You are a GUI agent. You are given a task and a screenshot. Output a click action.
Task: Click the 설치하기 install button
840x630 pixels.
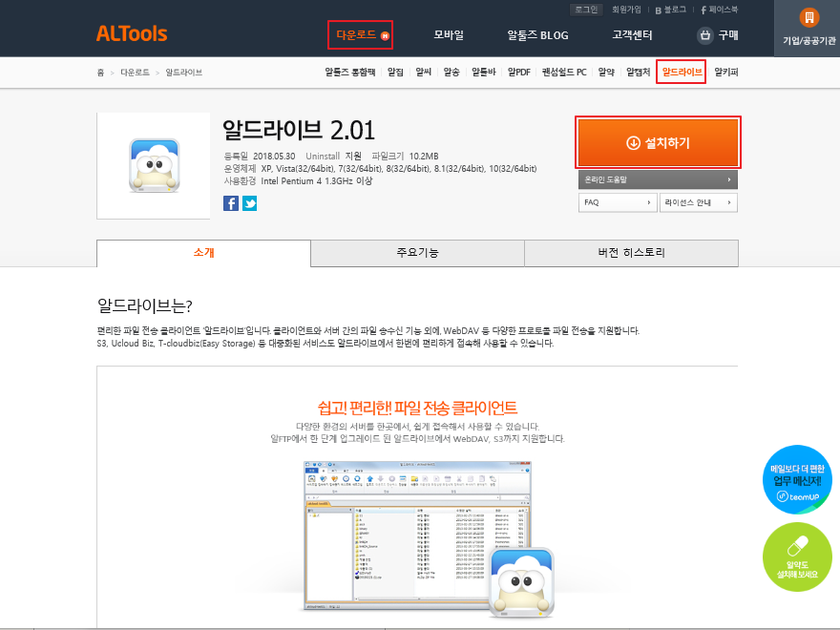pyautogui.click(x=658, y=142)
